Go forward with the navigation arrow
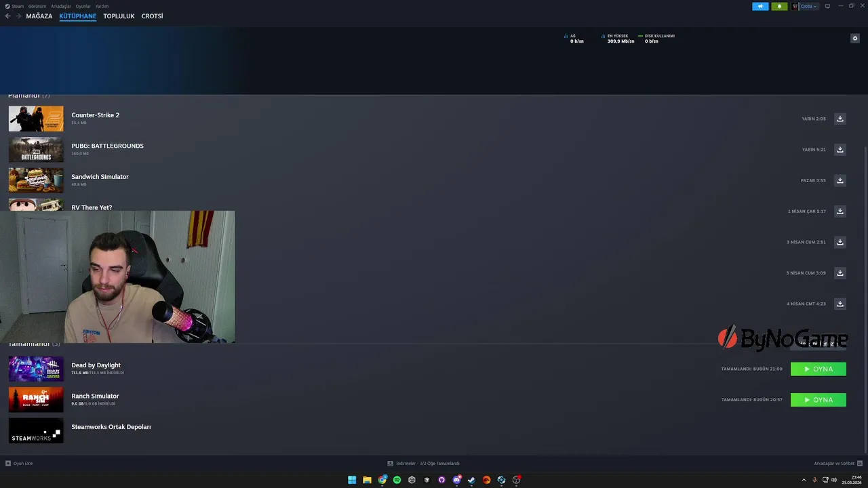Viewport: 868px width, 488px height. click(18, 16)
